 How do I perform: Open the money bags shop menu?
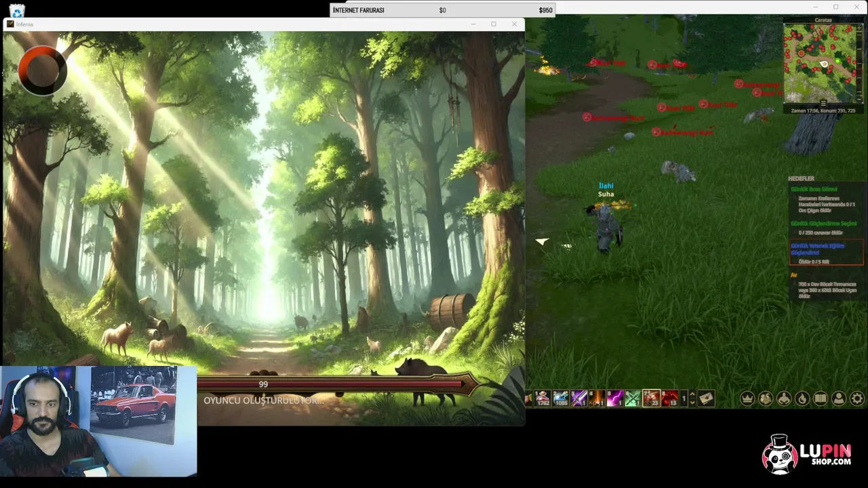(x=766, y=399)
